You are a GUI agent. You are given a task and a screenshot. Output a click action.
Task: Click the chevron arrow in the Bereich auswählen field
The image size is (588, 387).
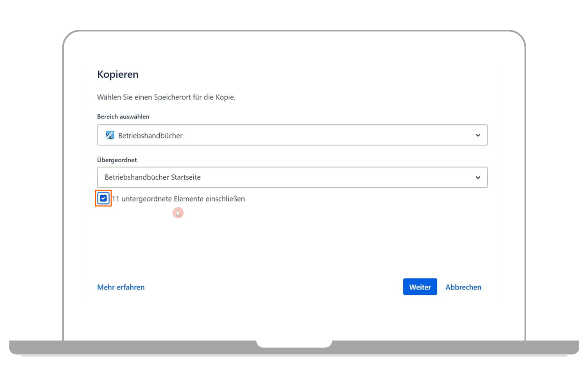click(x=478, y=135)
